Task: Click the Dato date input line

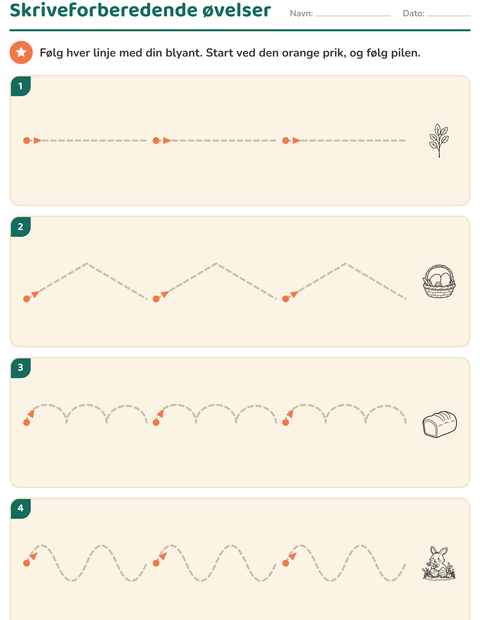Action: [448, 15]
